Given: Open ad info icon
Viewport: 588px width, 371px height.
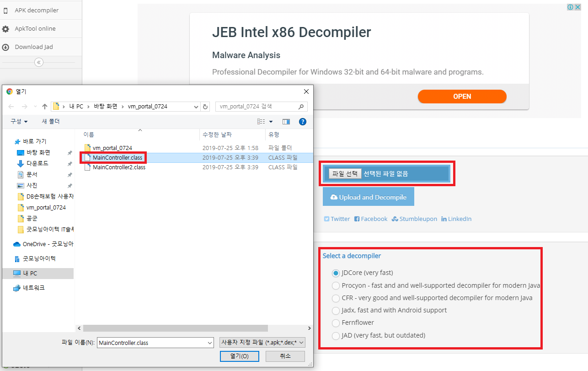Looking at the screenshot, I should (571, 7).
